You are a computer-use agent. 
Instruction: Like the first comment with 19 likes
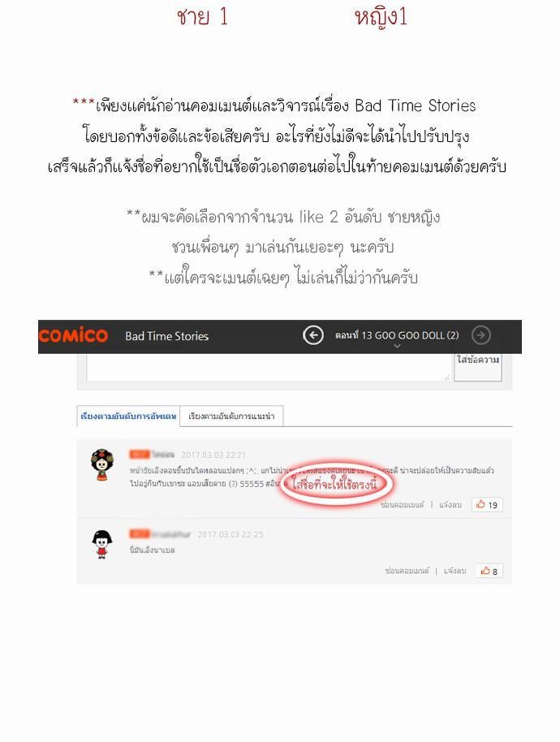[487, 504]
